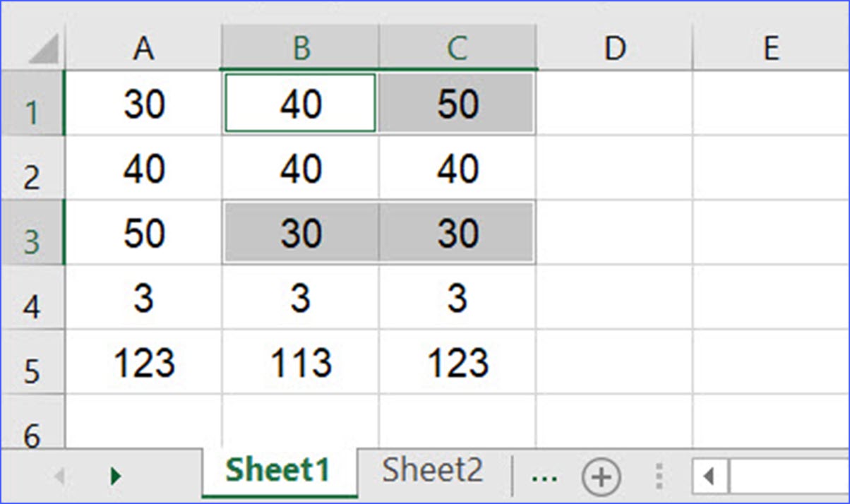Add a new worksheet with the plus icon
The height and width of the screenshot is (504, 850).
601,476
